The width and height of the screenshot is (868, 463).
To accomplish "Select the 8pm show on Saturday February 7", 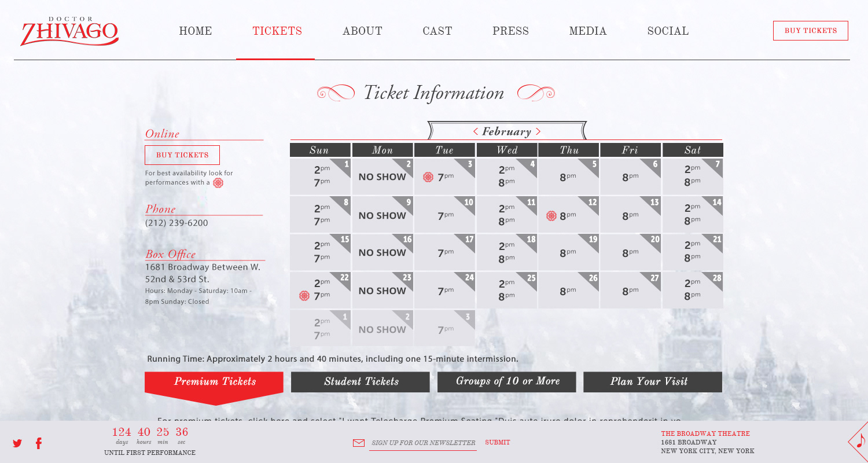I will [693, 182].
